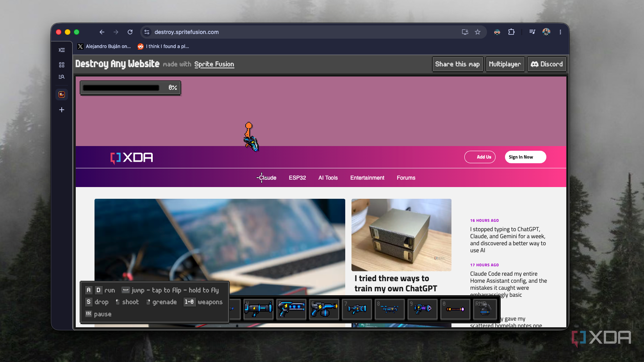This screenshot has height=362, width=644.
Task: Select the RMB grenade slot
Action: (x=485, y=309)
